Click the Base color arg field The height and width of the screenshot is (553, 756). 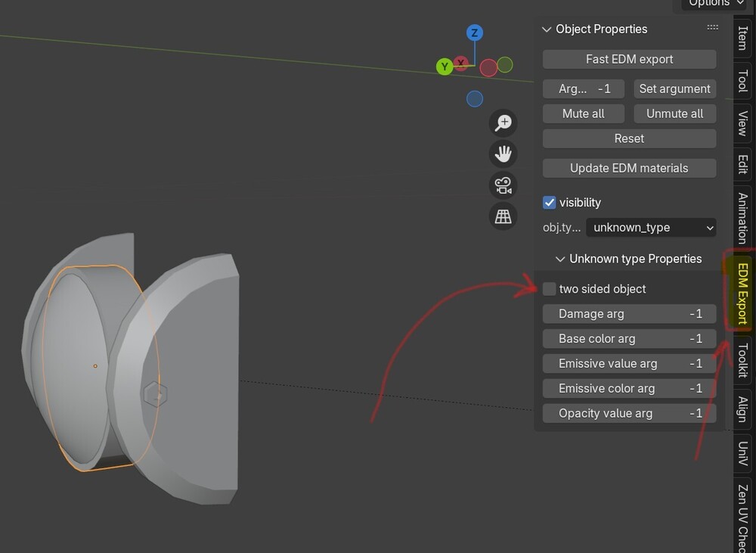(629, 339)
